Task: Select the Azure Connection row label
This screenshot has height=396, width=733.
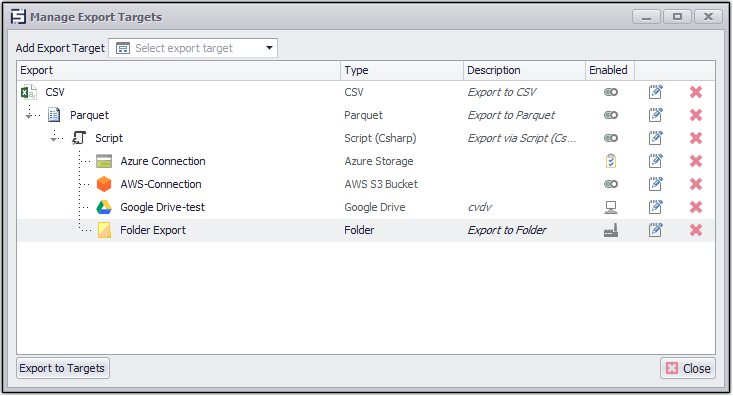Action: pos(163,161)
